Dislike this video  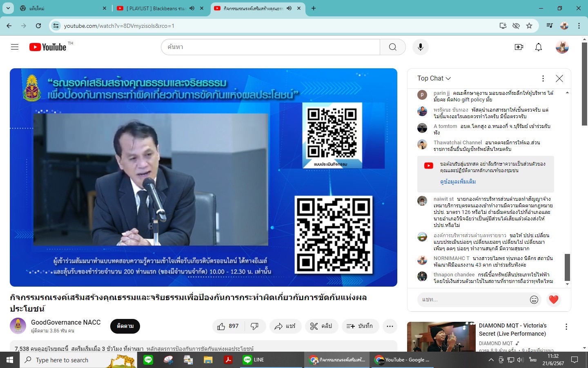click(x=255, y=326)
